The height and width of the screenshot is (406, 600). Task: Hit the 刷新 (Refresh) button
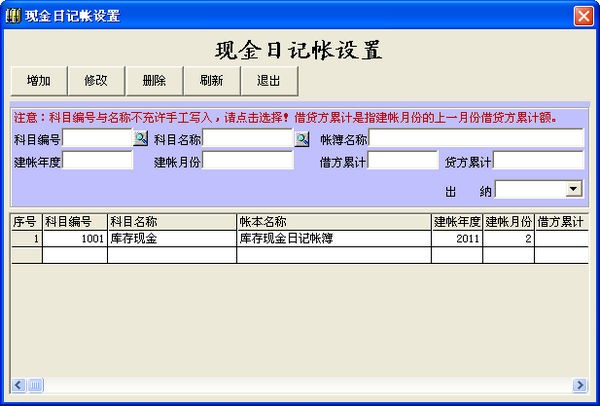[211, 81]
